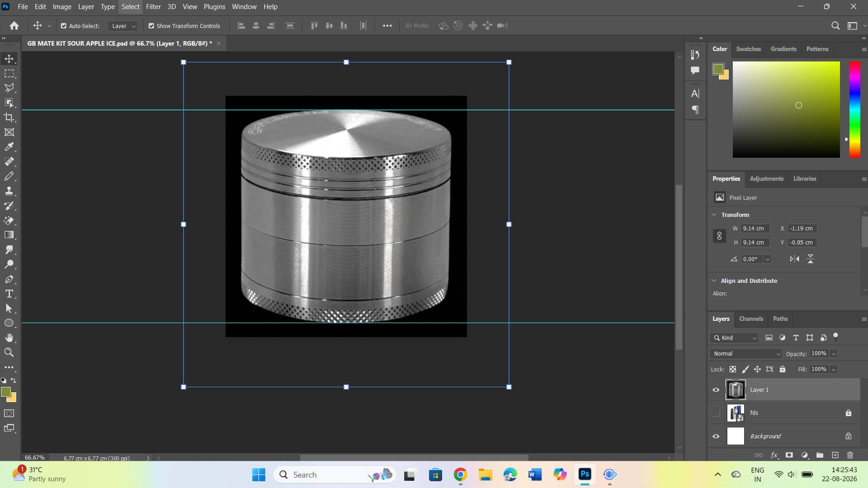The width and height of the screenshot is (868, 488).
Task: Open Auto-Select Layer dropdown
Action: (x=123, y=26)
